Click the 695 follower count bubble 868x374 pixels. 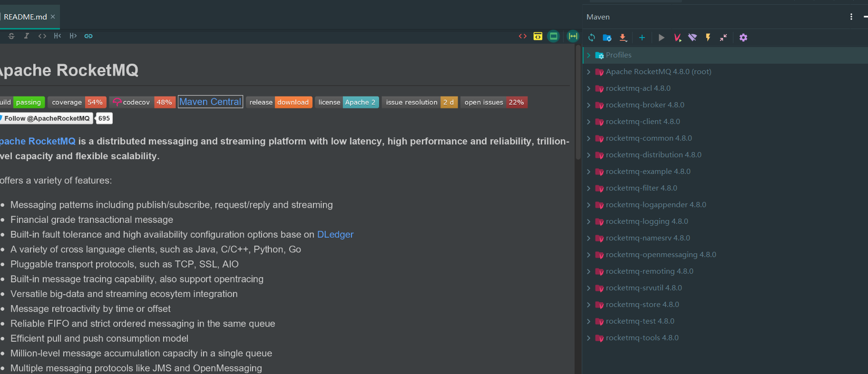click(104, 118)
